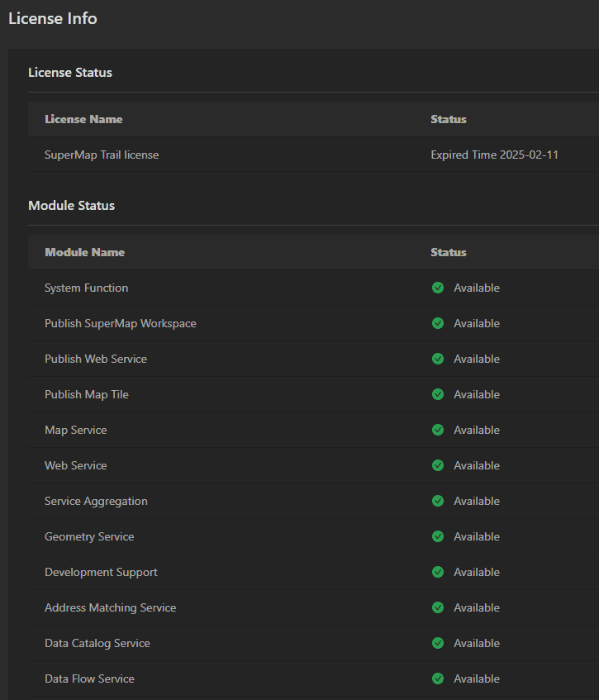Image resolution: width=599 pixels, height=700 pixels.
Task: Select the Data Flow Service module name
Action: [x=89, y=679]
